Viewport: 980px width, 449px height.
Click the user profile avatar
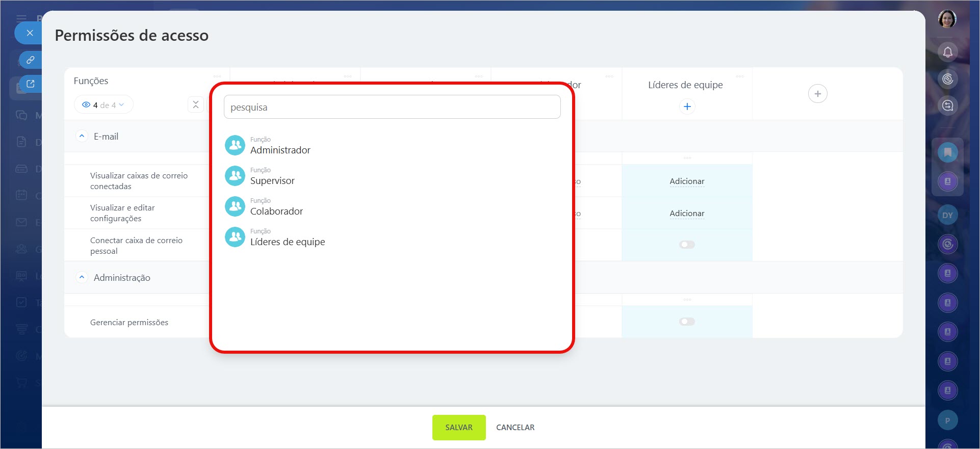click(947, 19)
